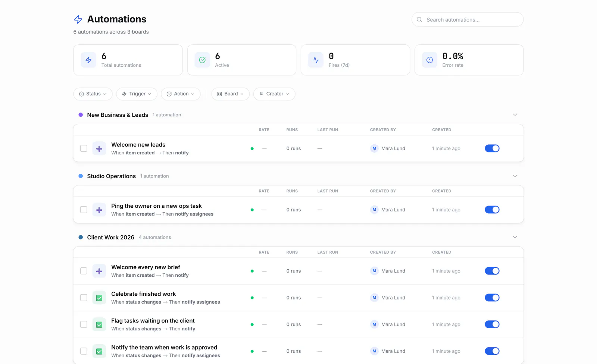Click the Total automations lightning icon
The height and width of the screenshot is (364, 597).
pyautogui.click(x=88, y=60)
